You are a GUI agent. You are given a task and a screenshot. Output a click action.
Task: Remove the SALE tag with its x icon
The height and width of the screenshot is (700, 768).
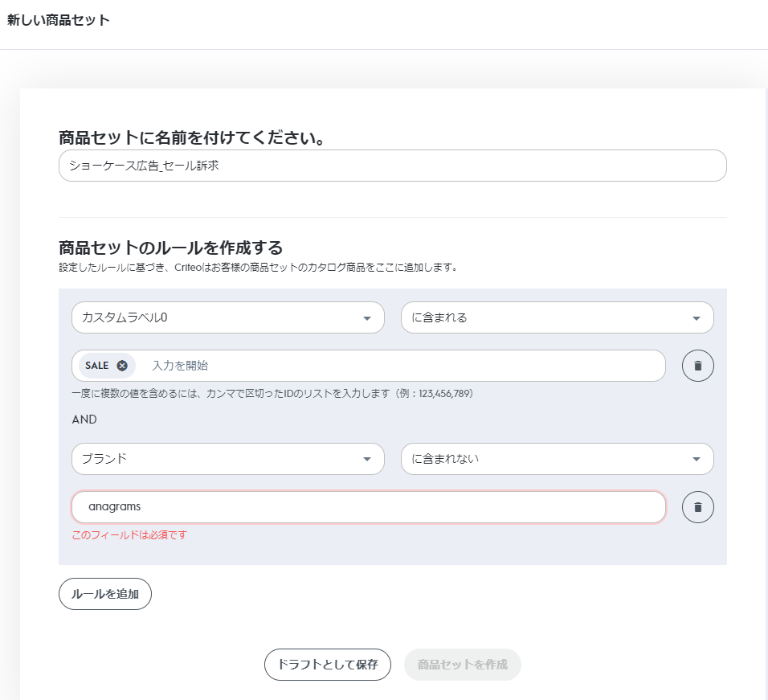pos(122,366)
